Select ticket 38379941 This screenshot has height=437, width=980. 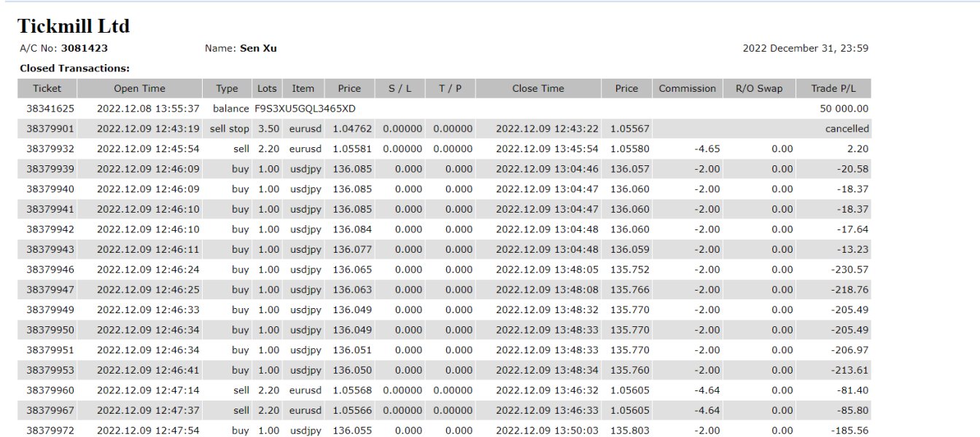tap(50, 209)
